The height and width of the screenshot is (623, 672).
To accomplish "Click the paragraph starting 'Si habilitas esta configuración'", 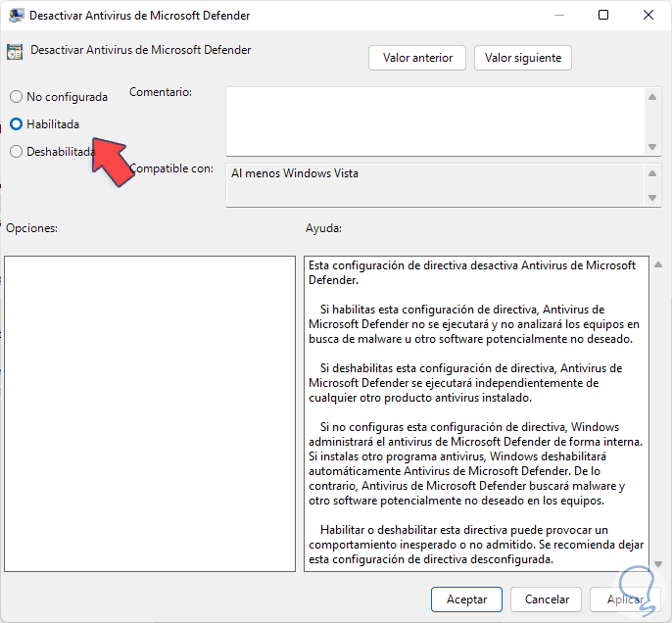I will (474, 324).
